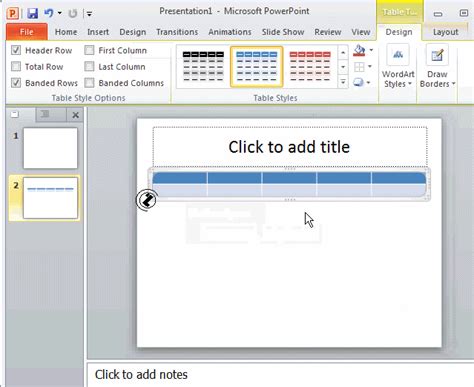This screenshot has height=387, width=474.
Task: Click the Redo/Repeat icon
Action: point(72,13)
